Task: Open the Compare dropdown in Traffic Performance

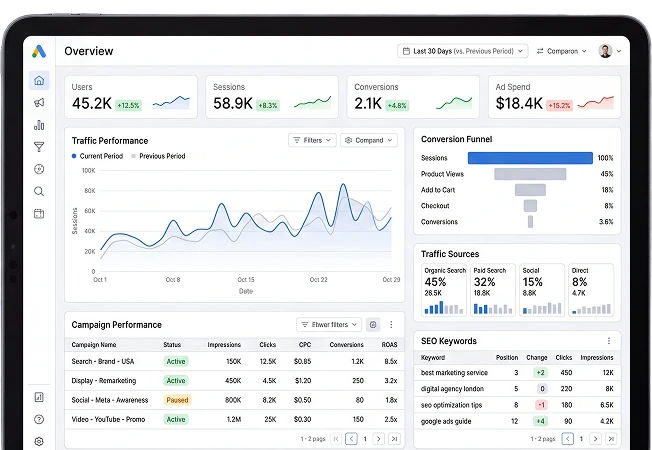Action: click(369, 140)
